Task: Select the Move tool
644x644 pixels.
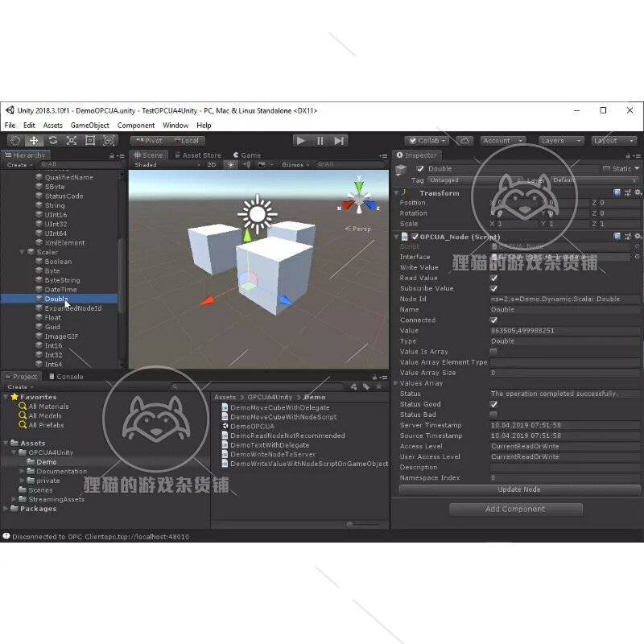Action: [x=34, y=140]
